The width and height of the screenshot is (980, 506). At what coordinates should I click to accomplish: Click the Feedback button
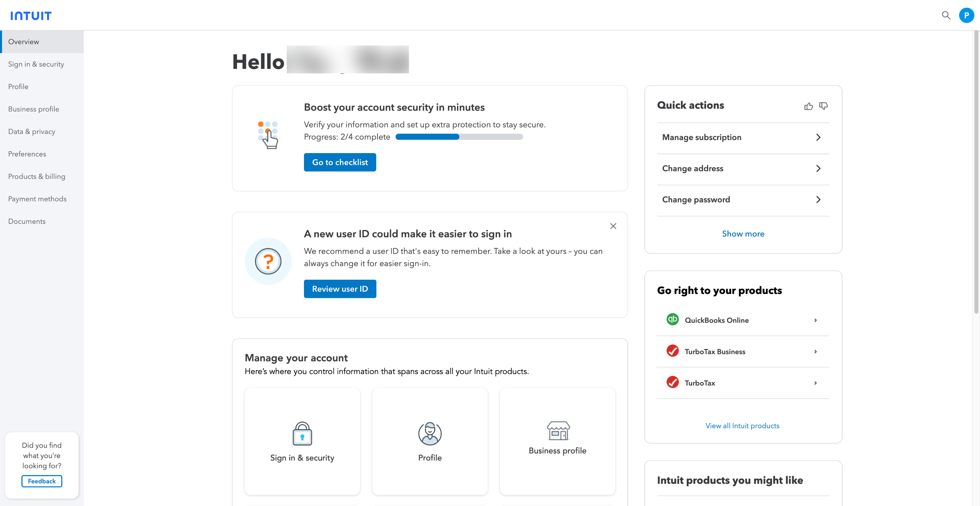(x=42, y=481)
